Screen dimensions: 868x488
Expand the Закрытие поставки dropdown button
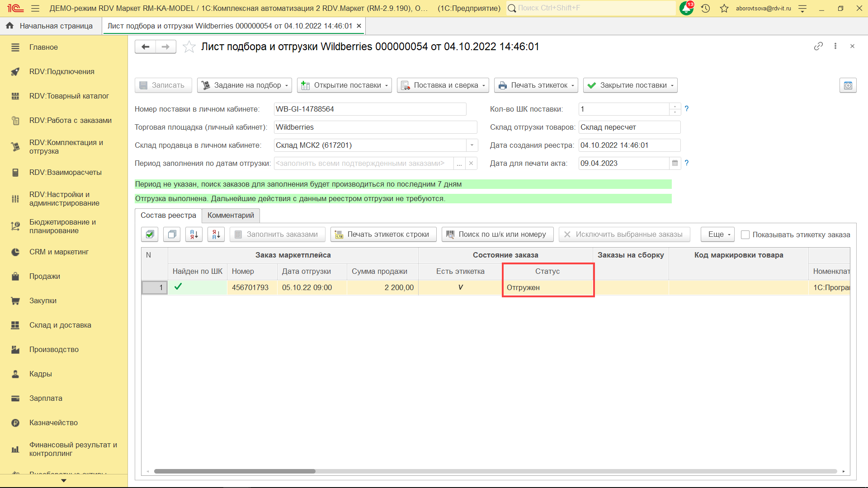pyautogui.click(x=630, y=85)
